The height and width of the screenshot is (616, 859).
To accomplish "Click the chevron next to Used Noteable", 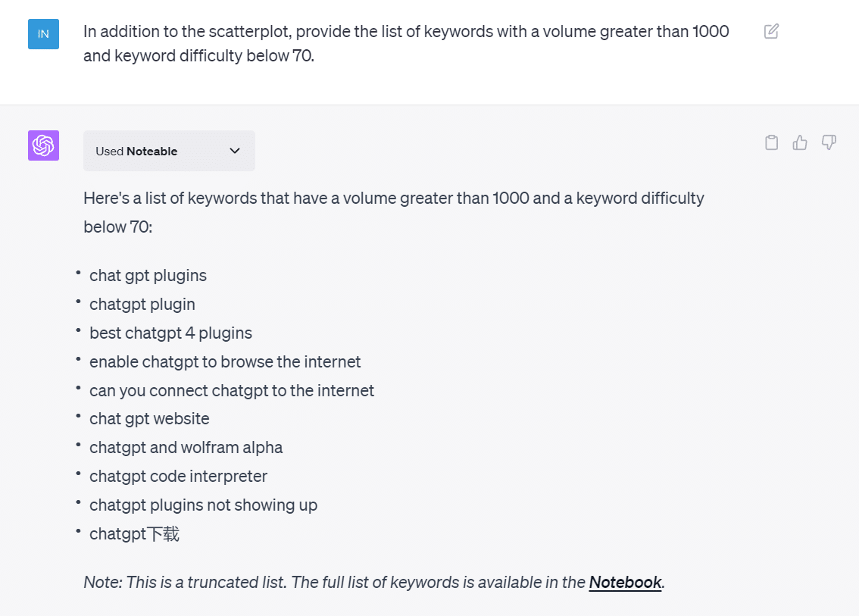I will pos(234,151).
